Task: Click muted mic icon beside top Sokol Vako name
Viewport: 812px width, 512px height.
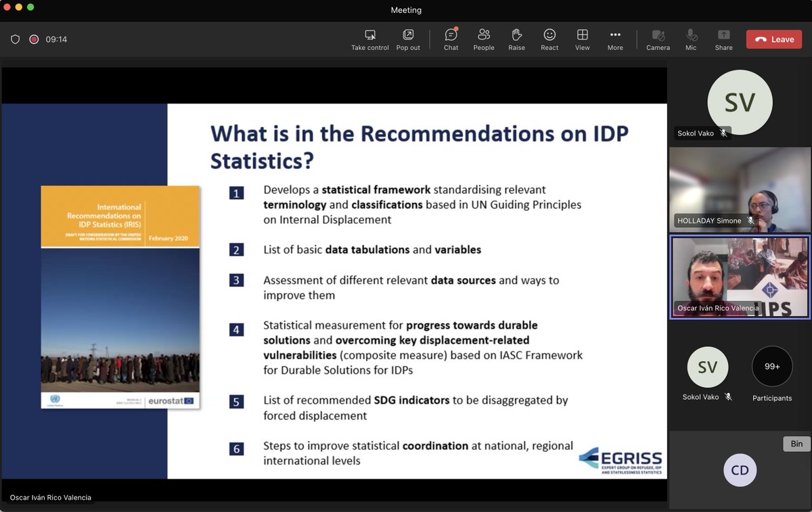Action: point(723,133)
